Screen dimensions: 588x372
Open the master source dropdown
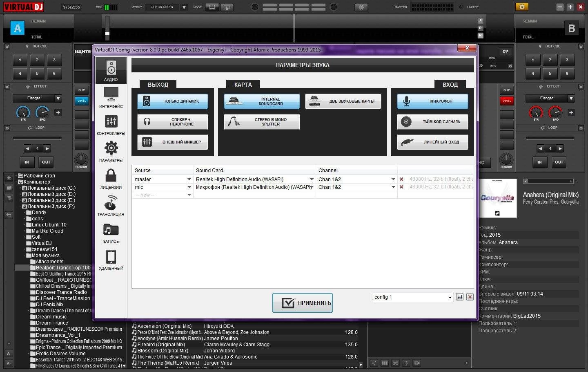189,179
